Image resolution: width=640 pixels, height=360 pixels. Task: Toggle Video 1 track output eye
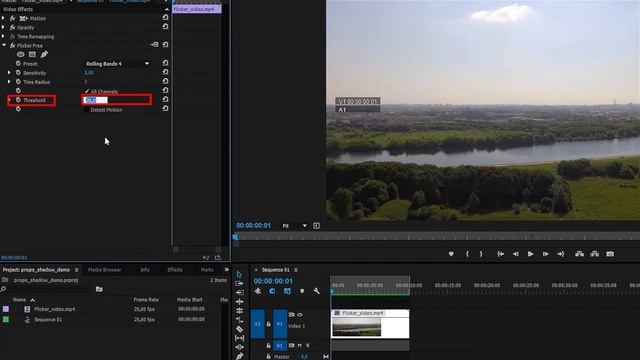[x=300, y=315]
